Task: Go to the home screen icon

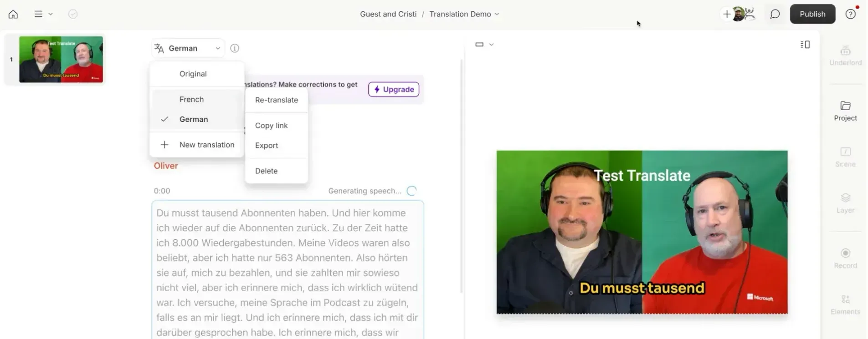Action: pyautogui.click(x=13, y=14)
